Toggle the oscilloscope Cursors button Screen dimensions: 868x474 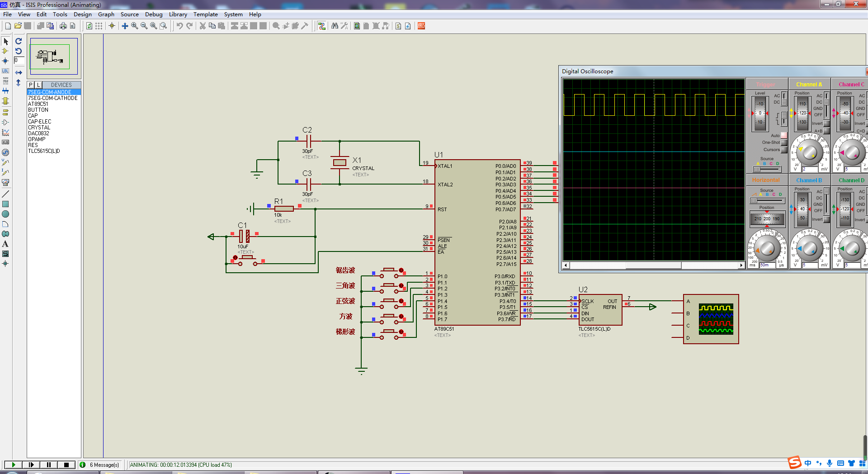click(784, 150)
